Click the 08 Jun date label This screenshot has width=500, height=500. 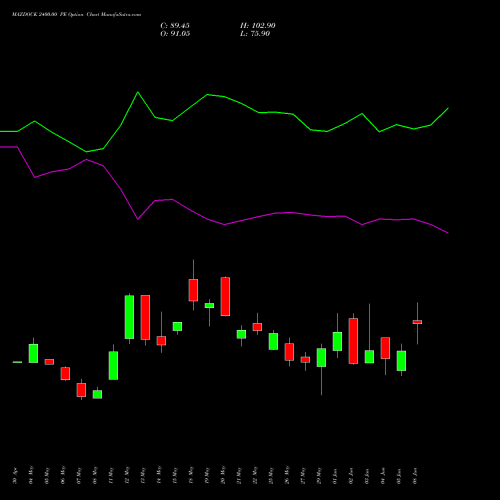coord(415,476)
